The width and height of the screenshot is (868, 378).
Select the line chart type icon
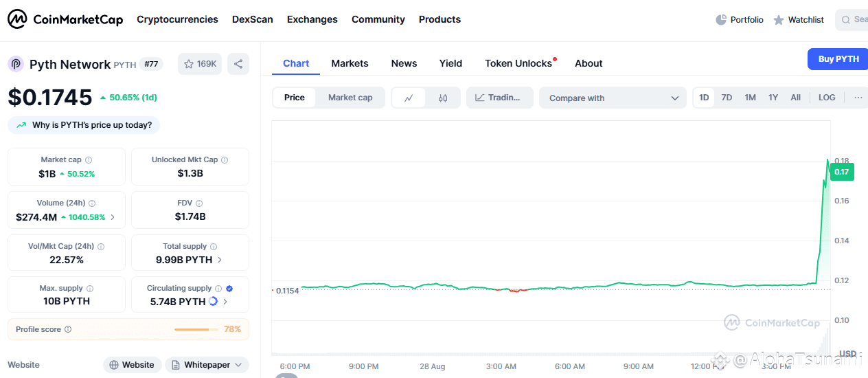409,98
